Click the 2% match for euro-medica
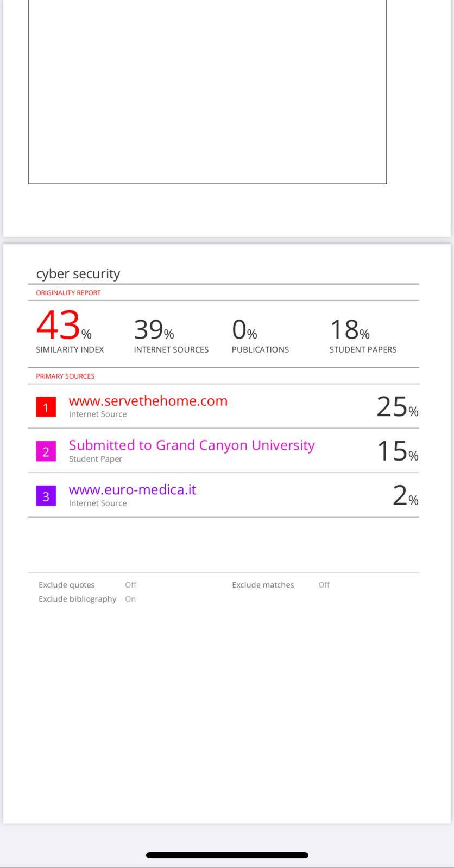Viewport: 454px width, 868px height. (x=405, y=495)
